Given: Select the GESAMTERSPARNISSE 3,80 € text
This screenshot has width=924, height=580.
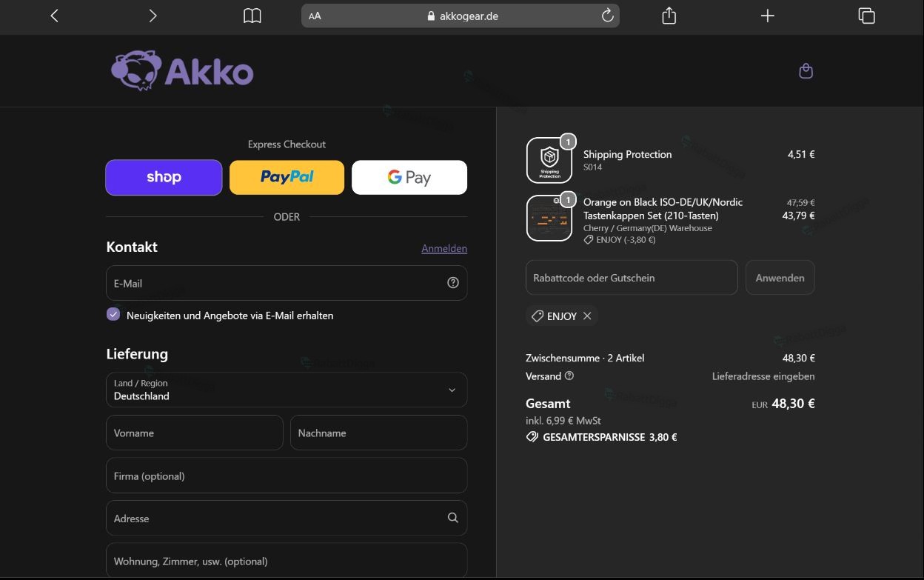Looking at the screenshot, I should pyautogui.click(x=610, y=437).
